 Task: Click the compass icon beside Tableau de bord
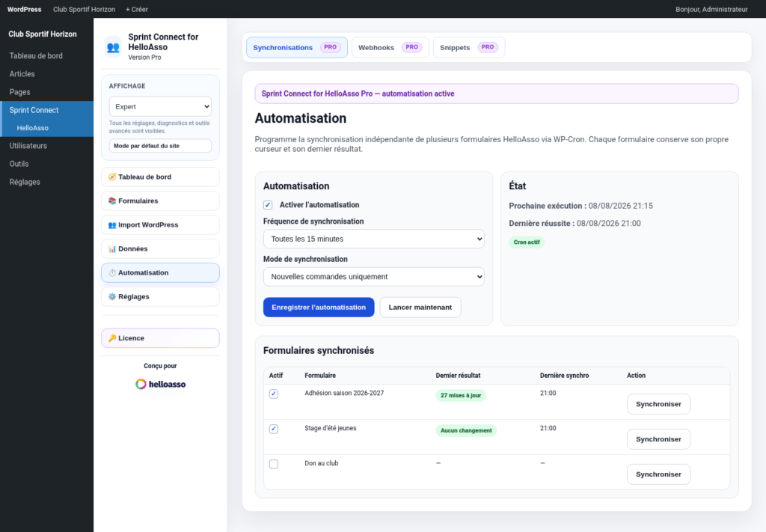tap(112, 177)
